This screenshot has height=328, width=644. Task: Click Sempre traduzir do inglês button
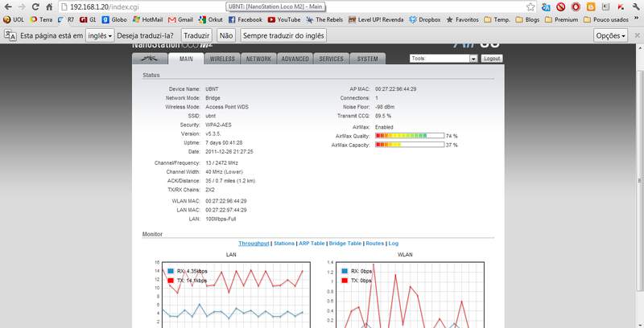283,35
